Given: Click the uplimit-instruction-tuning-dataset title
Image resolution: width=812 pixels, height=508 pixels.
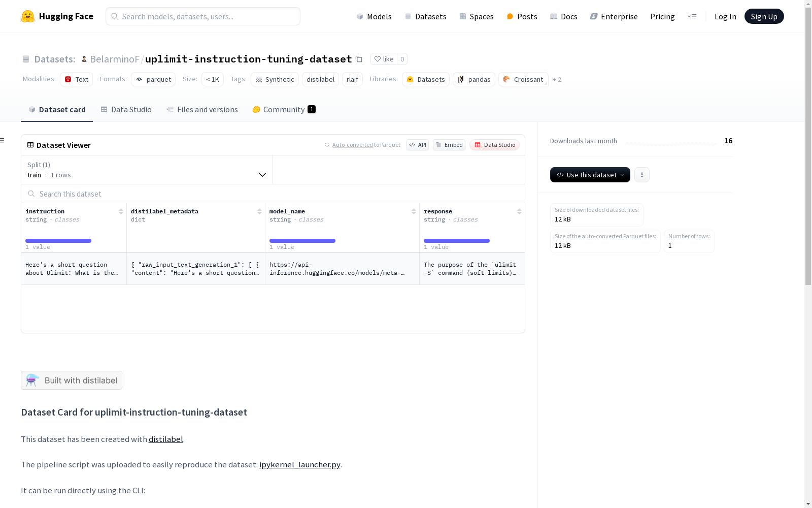Looking at the screenshot, I should click(x=249, y=59).
